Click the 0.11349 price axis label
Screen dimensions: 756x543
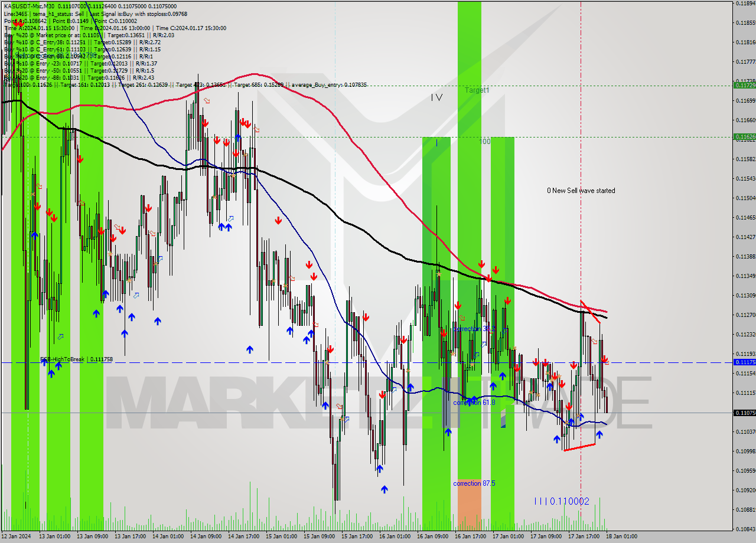(745, 276)
